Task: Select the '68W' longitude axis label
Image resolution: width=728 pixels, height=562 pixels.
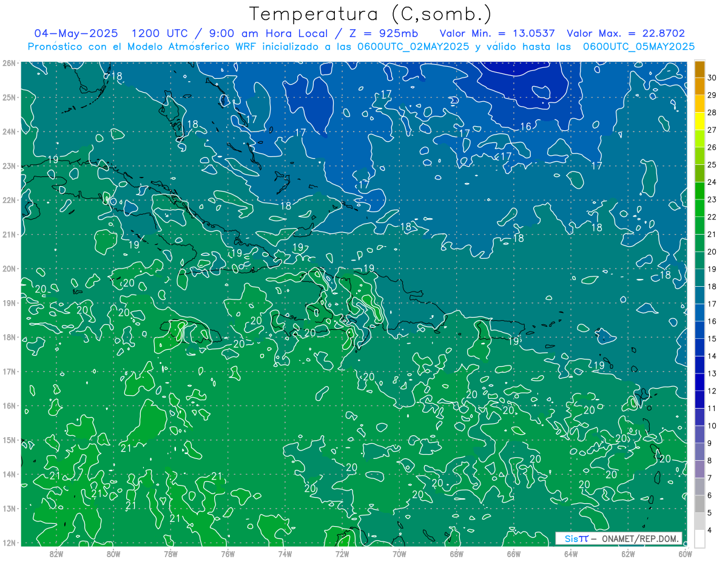Action: pyautogui.click(x=457, y=554)
